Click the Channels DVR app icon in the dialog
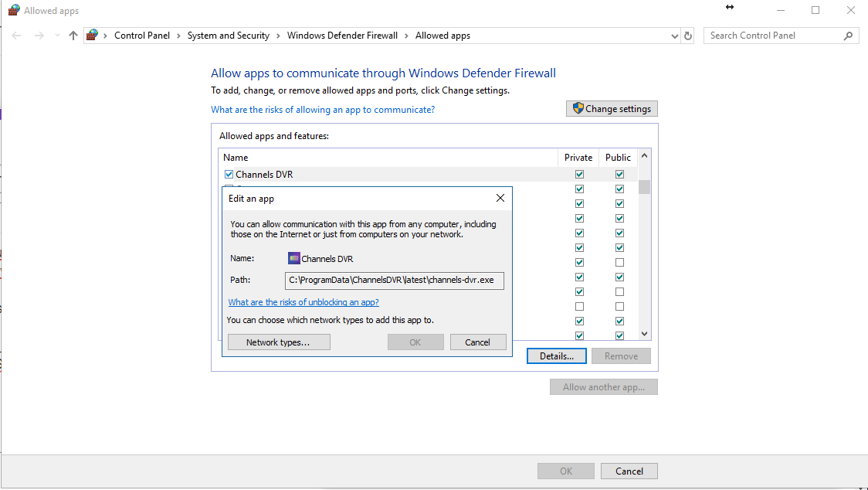The height and width of the screenshot is (490, 868). pyautogui.click(x=293, y=259)
